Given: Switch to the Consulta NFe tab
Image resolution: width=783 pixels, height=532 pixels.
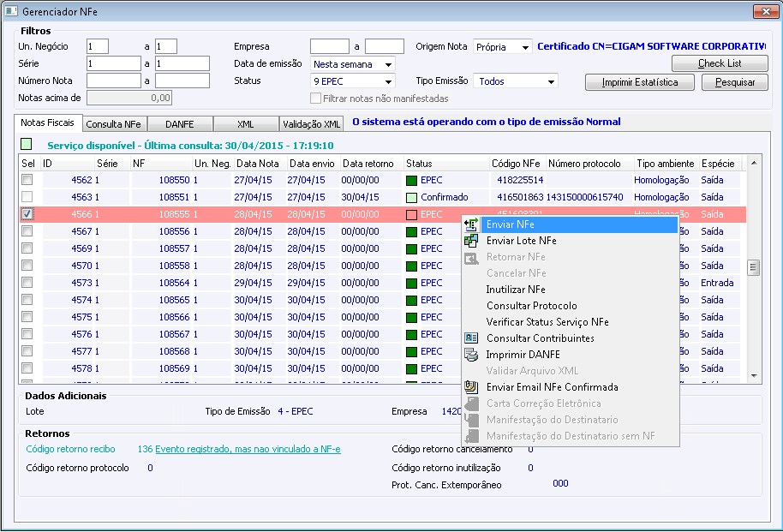Looking at the screenshot, I should click(113, 124).
